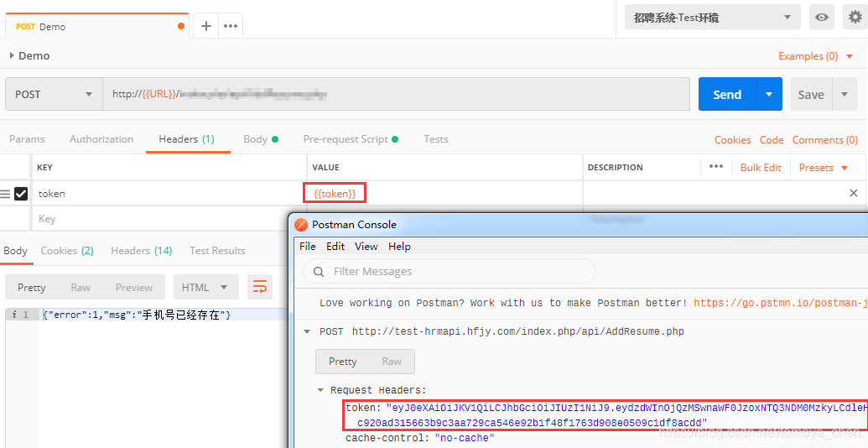868x448 pixels.
Task: Open the Send button dropdown arrow
Action: tap(769, 94)
